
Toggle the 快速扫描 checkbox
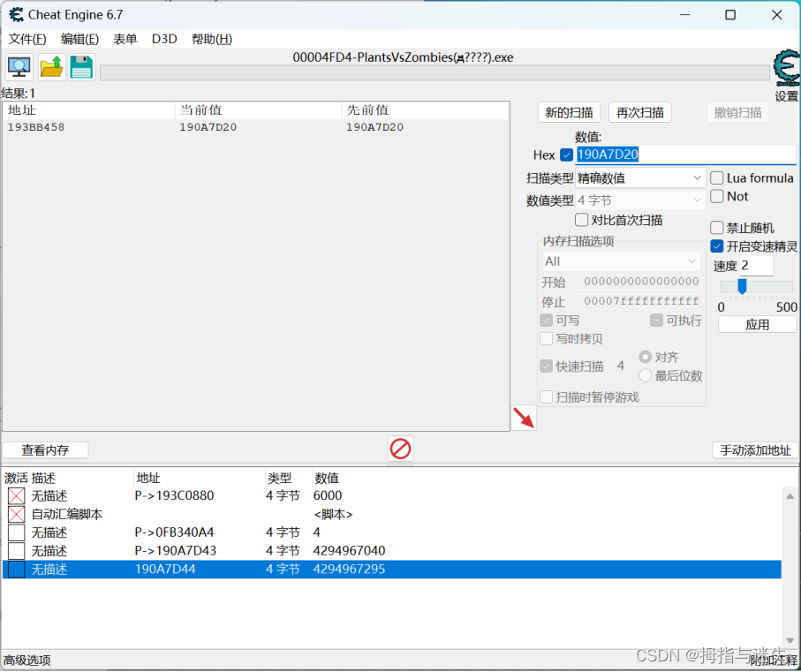[546, 366]
